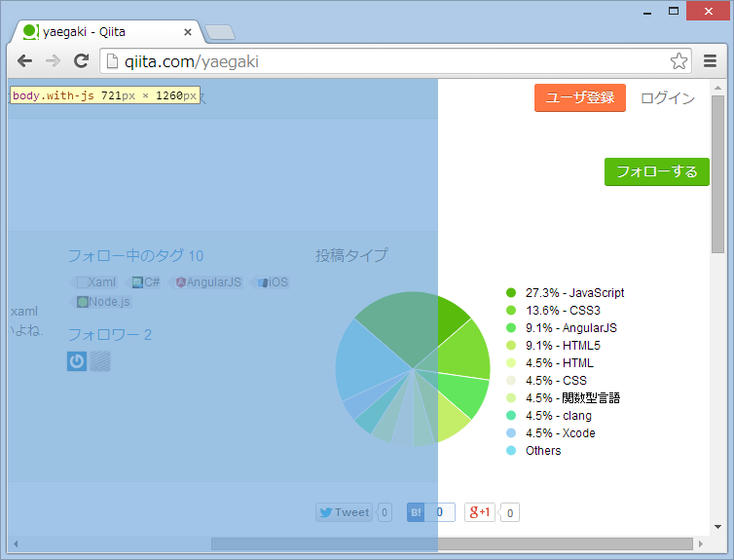Click the vertical scrollbar up arrow

pyautogui.click(x=717, y=88)
